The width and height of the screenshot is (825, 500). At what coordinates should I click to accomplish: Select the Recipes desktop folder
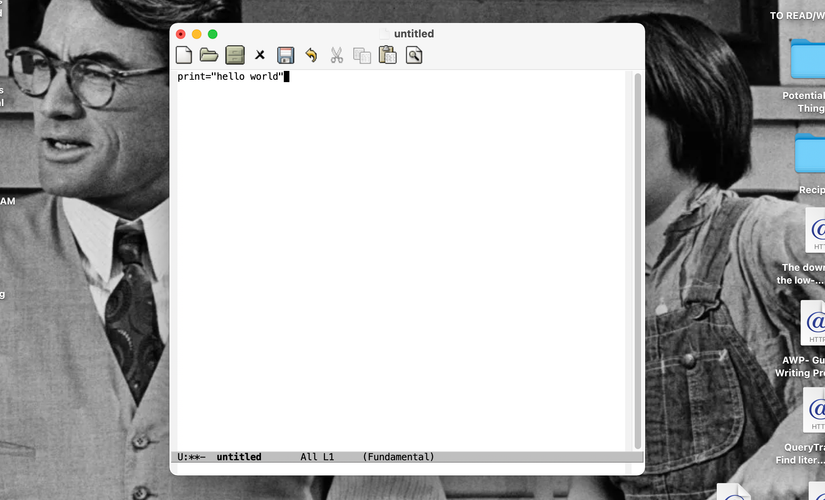(810, 164)
